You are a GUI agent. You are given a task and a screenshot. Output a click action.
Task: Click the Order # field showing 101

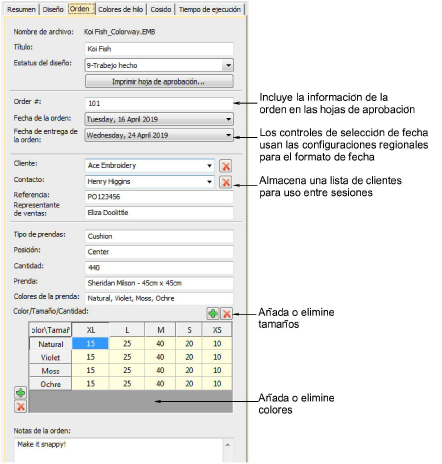159,103
